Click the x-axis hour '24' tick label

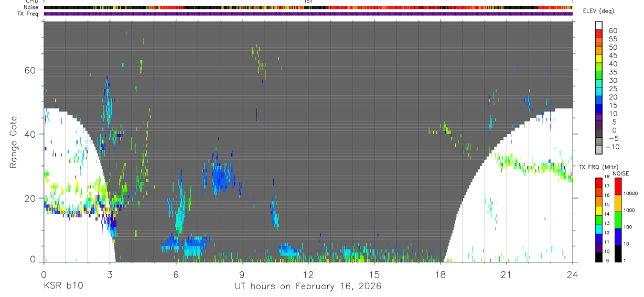tap(573, 274)
